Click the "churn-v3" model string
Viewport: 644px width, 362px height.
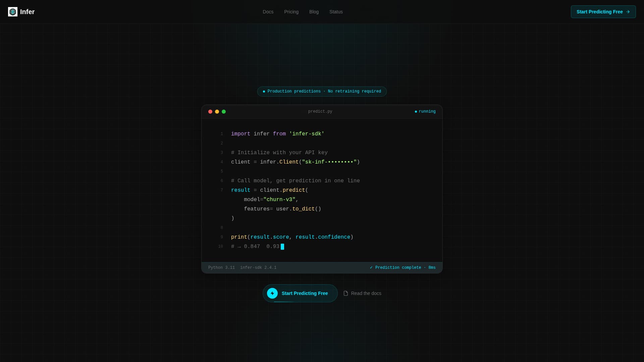pyautogui.click(x=279, y=199)
